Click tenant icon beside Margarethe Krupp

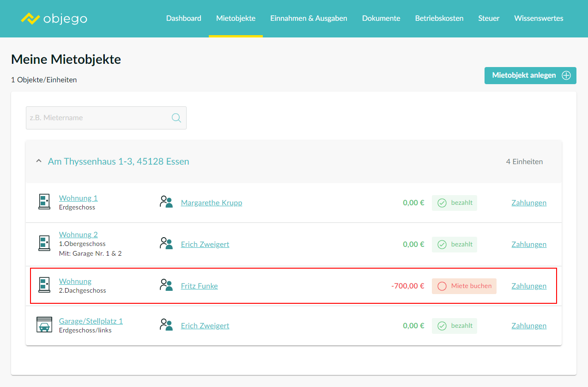pyautogui.click(x=166, y=202)
